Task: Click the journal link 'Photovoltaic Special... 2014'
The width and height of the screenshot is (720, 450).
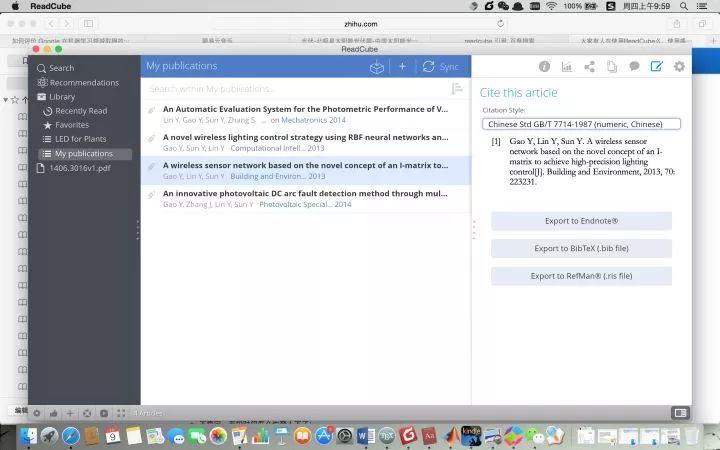Action: tap(305, 204)
